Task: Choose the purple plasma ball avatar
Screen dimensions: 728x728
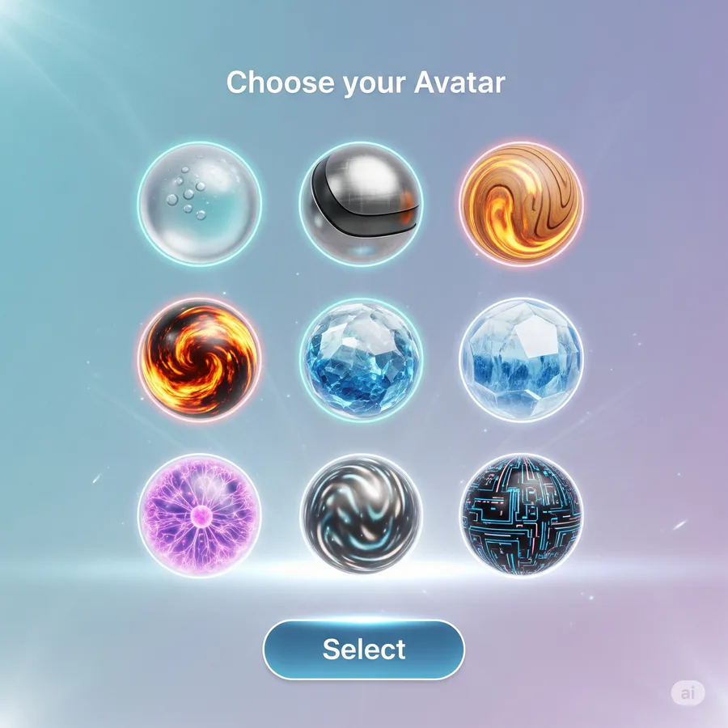Action: click(200, 515)
